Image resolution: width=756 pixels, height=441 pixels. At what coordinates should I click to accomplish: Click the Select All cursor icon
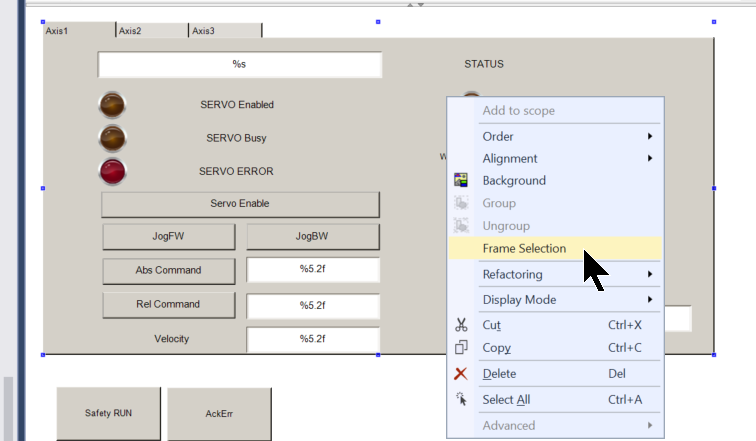[x=461, y=399]
